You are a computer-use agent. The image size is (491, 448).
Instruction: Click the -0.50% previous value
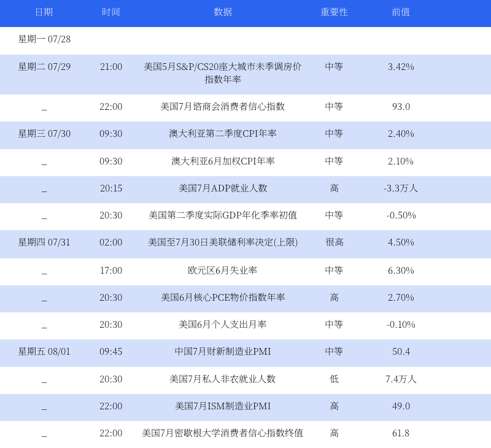pyautogui.click(x=401, y=215)
